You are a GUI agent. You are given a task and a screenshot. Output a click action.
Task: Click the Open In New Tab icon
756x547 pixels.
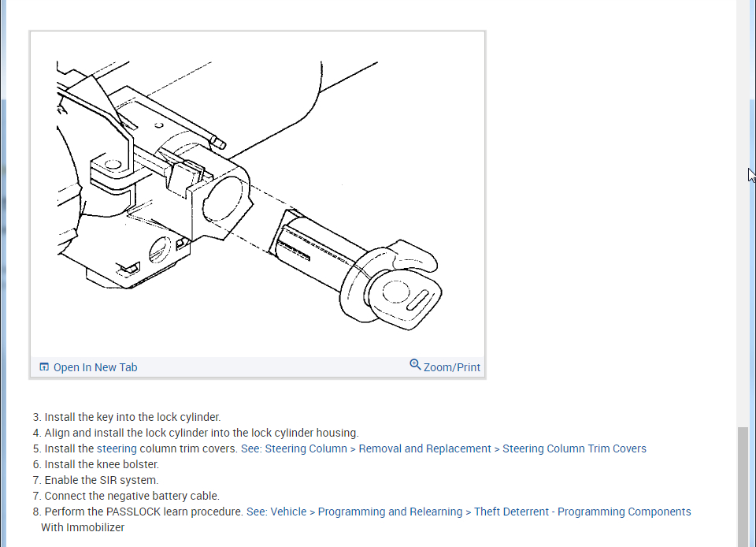[44, 367]
